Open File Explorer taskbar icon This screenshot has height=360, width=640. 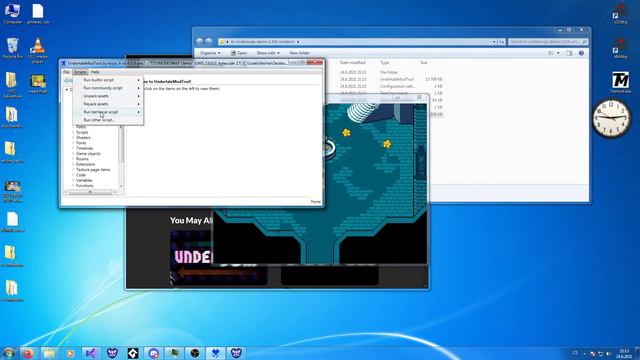pos(49,353)
